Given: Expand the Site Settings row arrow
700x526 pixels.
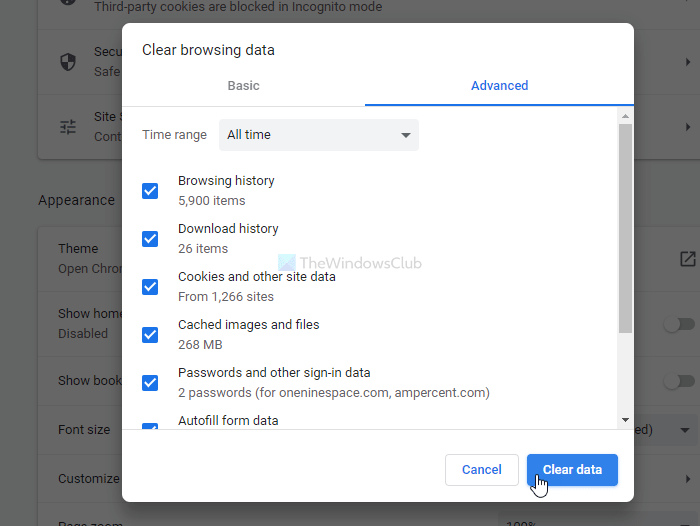Looking at the screenshot, I should pyautogui.click(x=687, y=127).
